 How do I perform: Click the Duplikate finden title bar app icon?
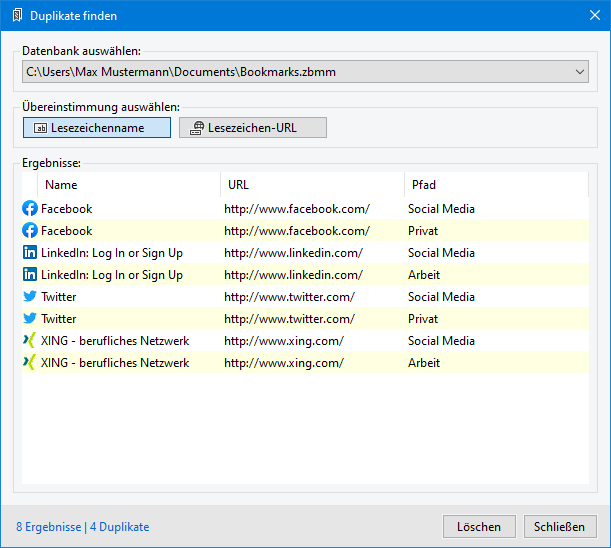pyautogui.click(x=17, y=16)
